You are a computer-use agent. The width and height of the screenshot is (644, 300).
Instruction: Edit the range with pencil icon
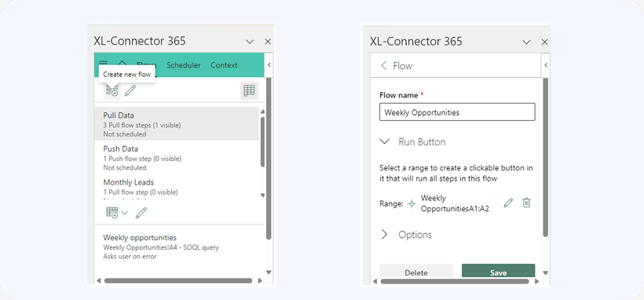coord(508,203)
